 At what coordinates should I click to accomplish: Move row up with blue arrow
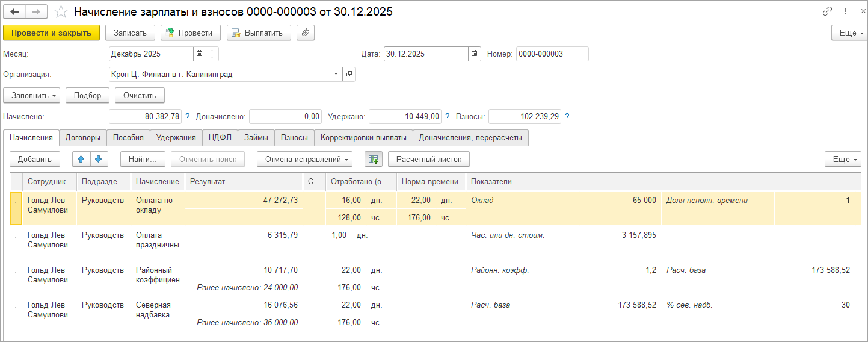82,159
